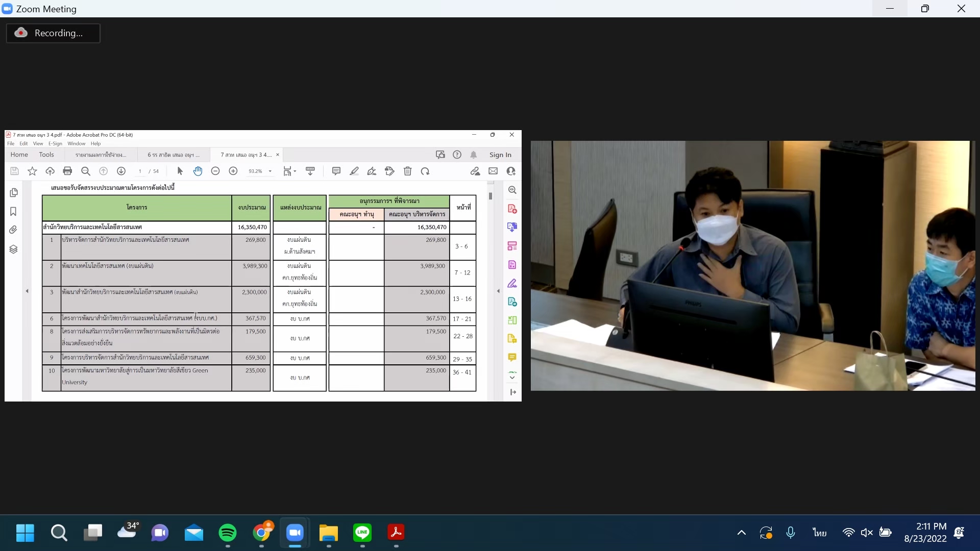Open the page thumbnails panel
980x551 pixels.
pyautogui.click(x=14, y=193)
